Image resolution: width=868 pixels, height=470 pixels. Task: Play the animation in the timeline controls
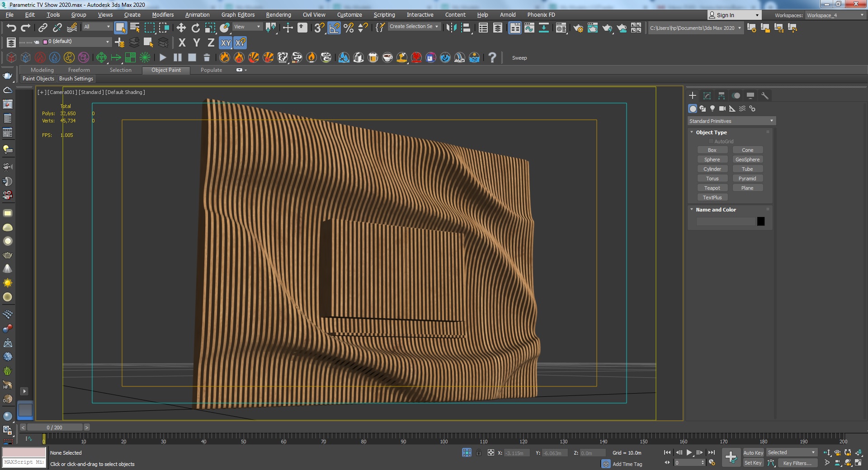pyautogui.click(x=689, y=453)
